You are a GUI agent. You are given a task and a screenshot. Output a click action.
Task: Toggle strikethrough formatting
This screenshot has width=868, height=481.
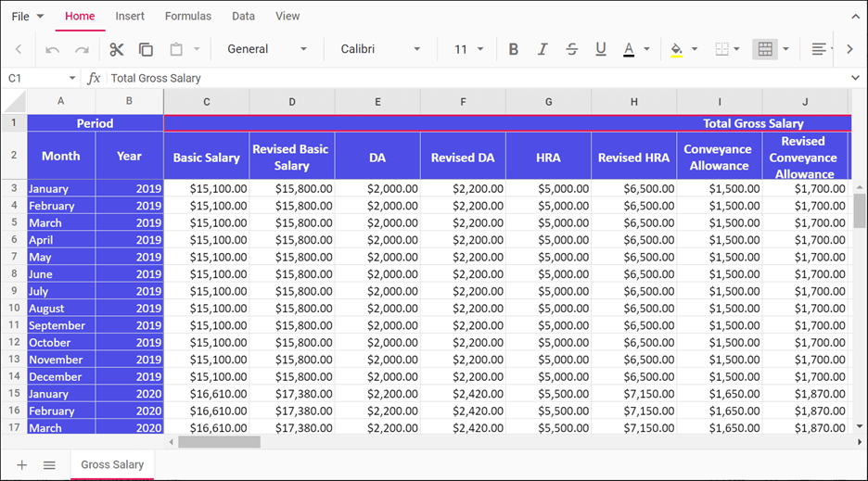coord(571,49)
